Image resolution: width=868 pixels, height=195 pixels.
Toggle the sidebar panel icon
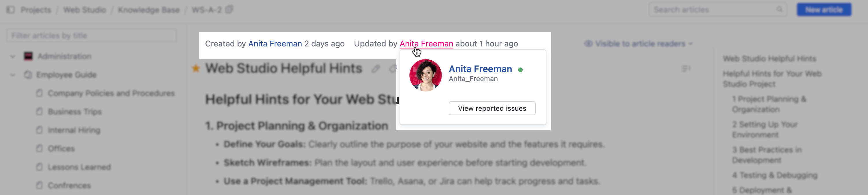(10, 10)
